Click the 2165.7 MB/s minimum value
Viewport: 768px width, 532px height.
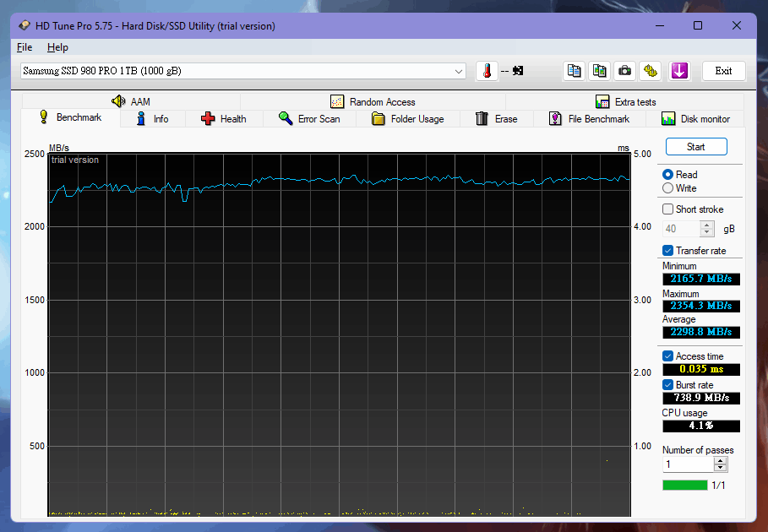(x=701, y=279)
